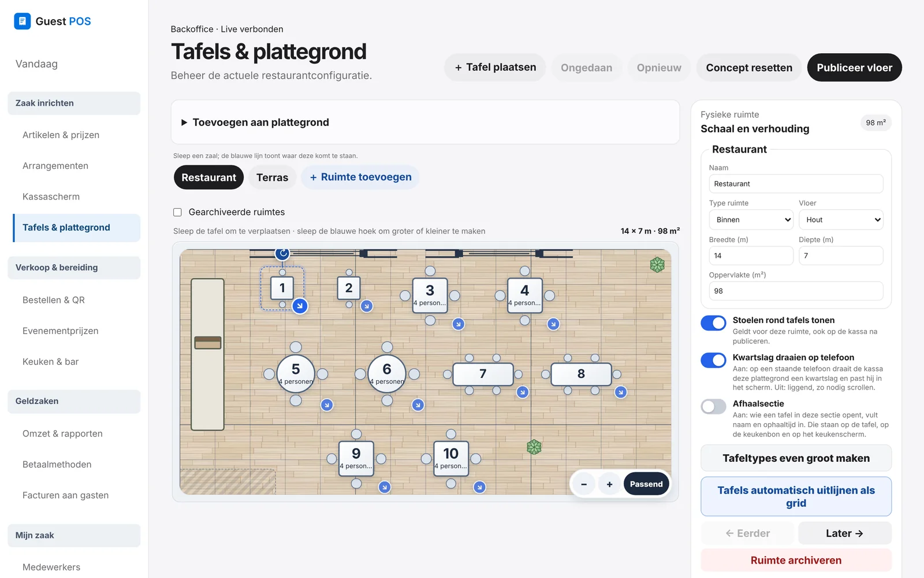The image size is (924, 578).
Task: Click resize handle of table 3
Action: 459,324
